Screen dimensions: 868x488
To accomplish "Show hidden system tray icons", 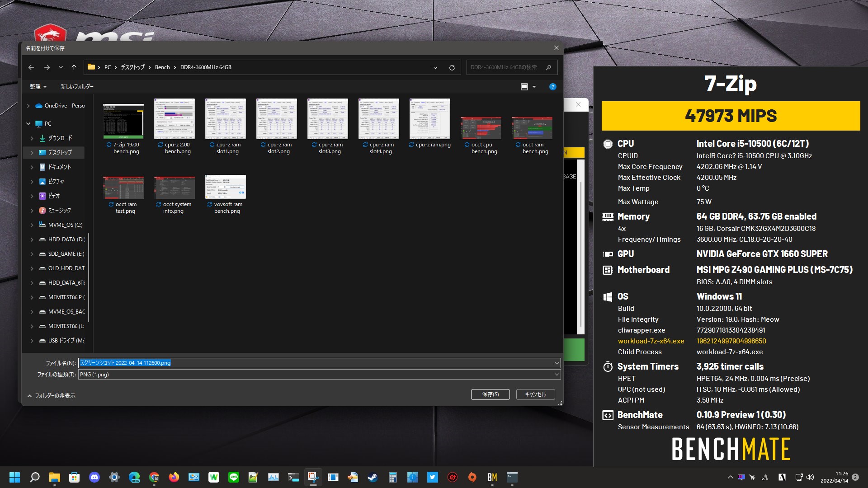I will [x=730, y=477].
